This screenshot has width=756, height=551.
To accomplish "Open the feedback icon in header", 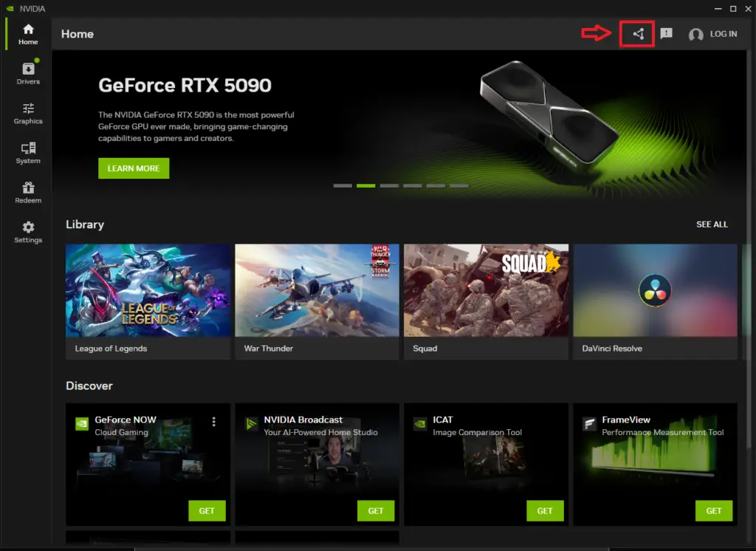I will (667, 33).
